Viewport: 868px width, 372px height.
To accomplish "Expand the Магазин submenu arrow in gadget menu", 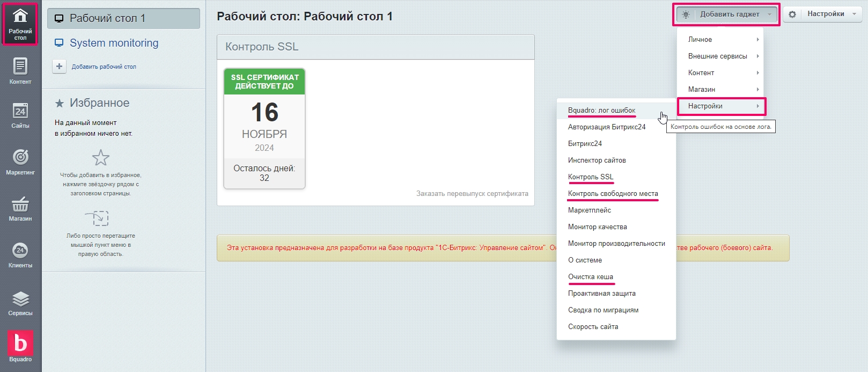I will pyautogui.click(x=757, y=90).
